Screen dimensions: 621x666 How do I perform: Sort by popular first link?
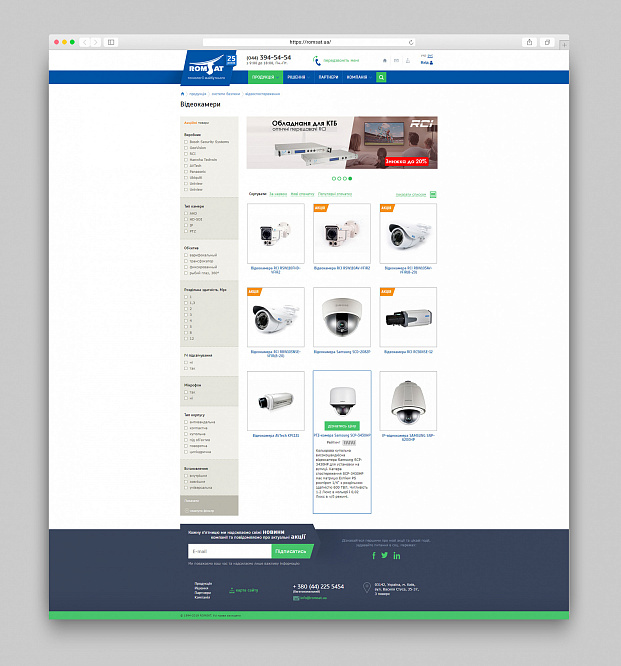(x=335, y=194)
